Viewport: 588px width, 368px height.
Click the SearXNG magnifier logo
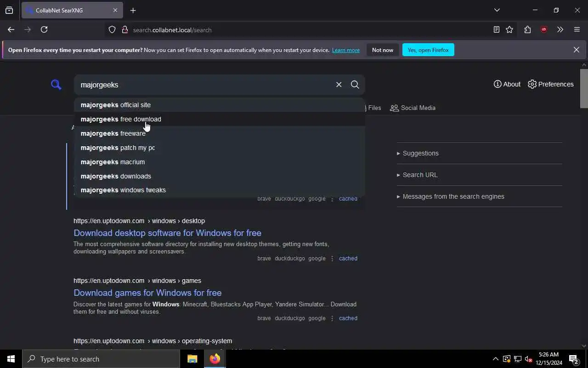tap(56, 85)
